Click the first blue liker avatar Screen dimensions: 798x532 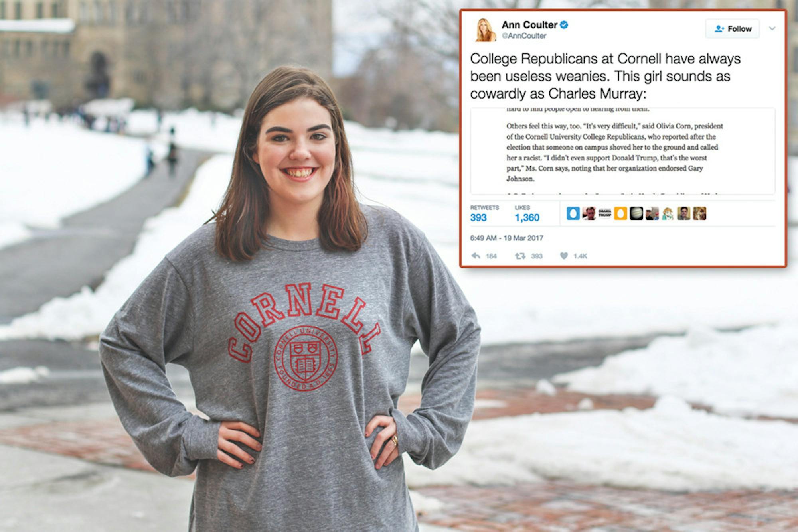point(573,213)
